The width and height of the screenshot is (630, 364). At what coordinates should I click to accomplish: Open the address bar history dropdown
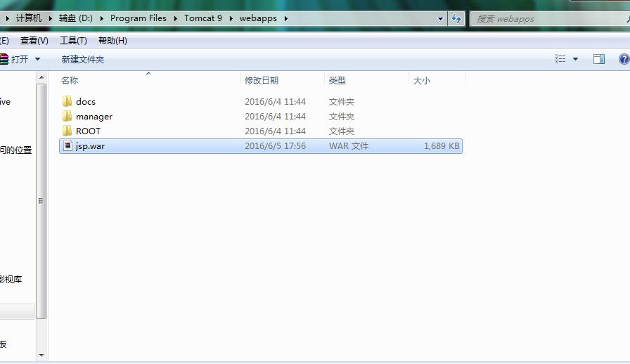(x=440, y=18)
